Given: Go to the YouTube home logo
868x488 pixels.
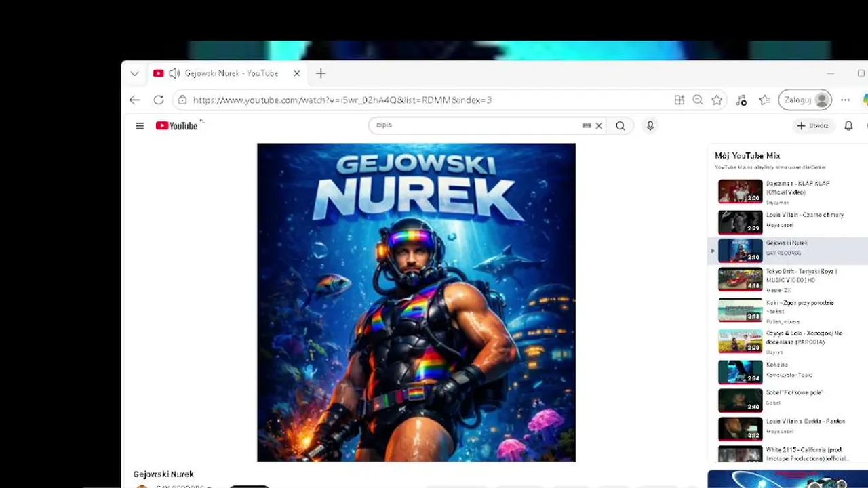Looking at the screenshot, I should click(x=176, y=125).
